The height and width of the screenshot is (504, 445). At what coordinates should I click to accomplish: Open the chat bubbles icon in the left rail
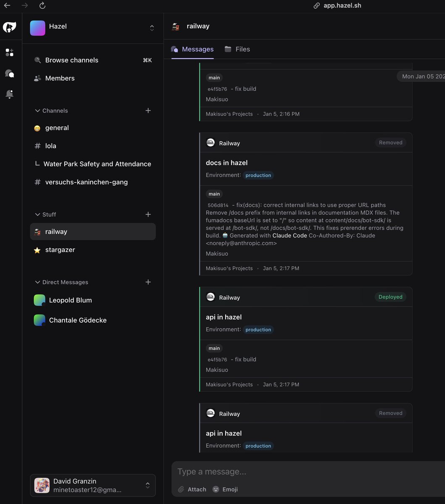pyautogui.click(x=9, y=73)
